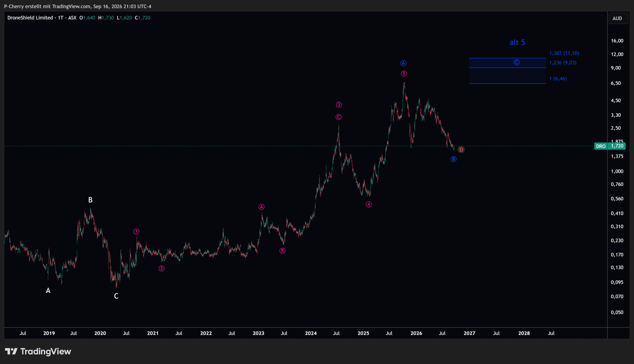This screenshot has height=364, width=634.
Task: Select the "alt 5" text annotation
Action: tap(517, 42)
